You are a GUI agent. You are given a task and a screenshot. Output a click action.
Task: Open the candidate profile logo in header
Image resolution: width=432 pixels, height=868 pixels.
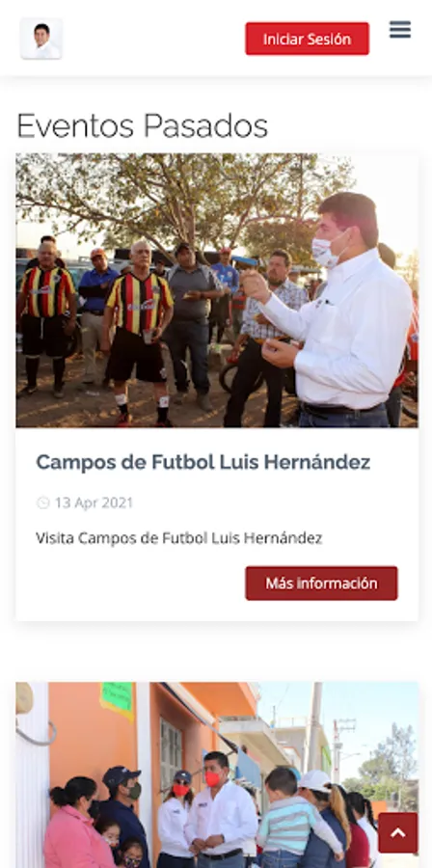coord(41,39)
